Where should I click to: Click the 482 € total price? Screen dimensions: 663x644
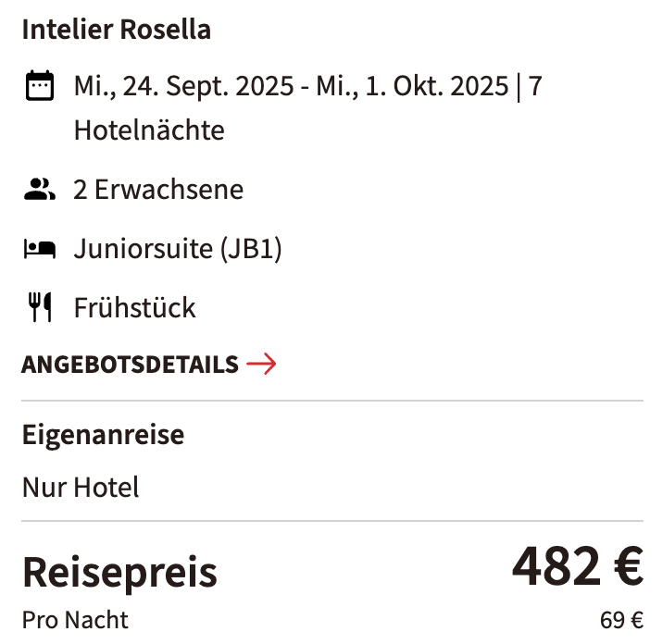578,566
